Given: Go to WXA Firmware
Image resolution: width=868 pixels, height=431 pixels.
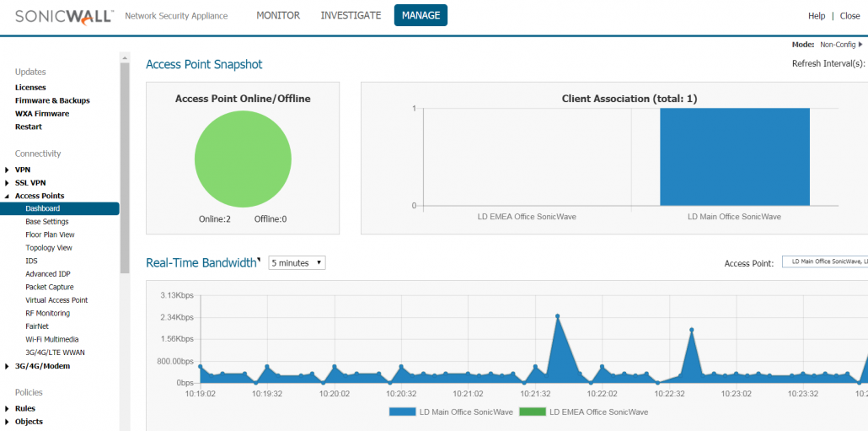Looking at the screenshot, I should coord(42,114).
